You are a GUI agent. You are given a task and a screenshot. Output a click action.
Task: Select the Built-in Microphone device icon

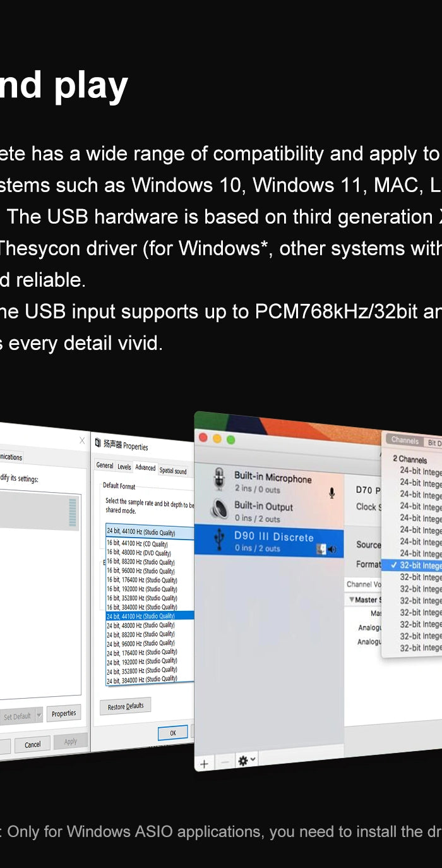pos(219,479)
